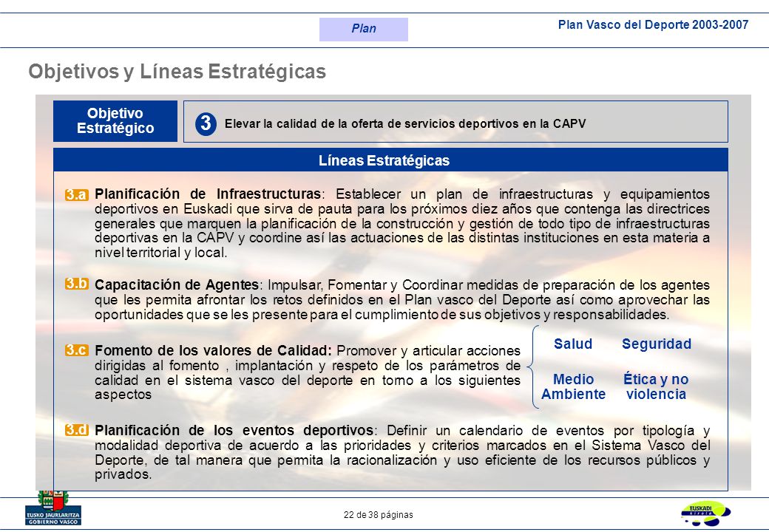
Task: Click the curly brace beside Salud
Action: click(533, 366)
